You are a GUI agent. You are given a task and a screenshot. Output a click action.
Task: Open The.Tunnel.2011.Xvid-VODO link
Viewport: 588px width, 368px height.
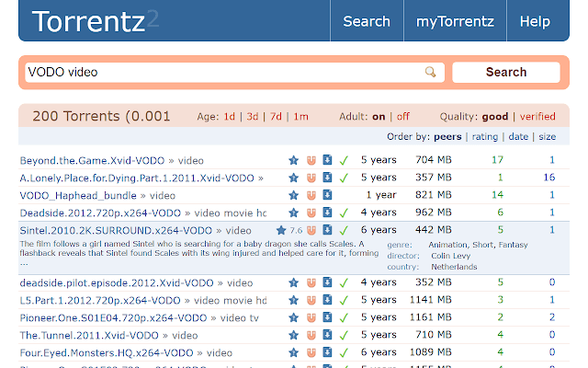(x=89, y=335)
